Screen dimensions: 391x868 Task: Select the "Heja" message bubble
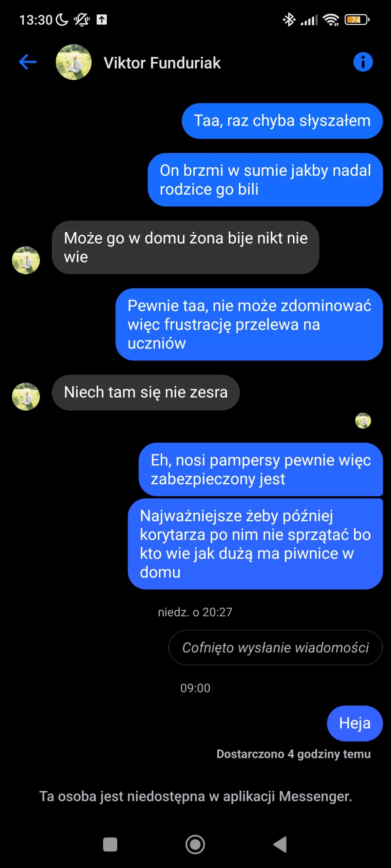[x=355, y=723]
